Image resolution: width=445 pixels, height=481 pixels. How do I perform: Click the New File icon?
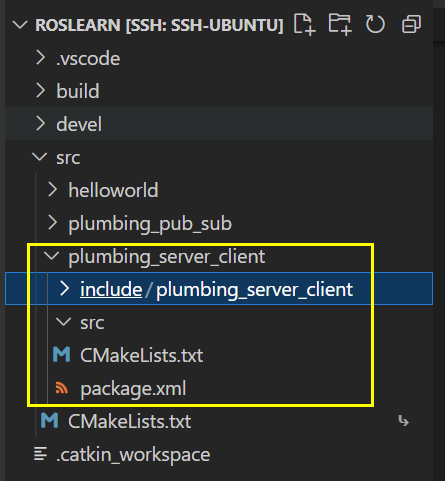(305, 24)
